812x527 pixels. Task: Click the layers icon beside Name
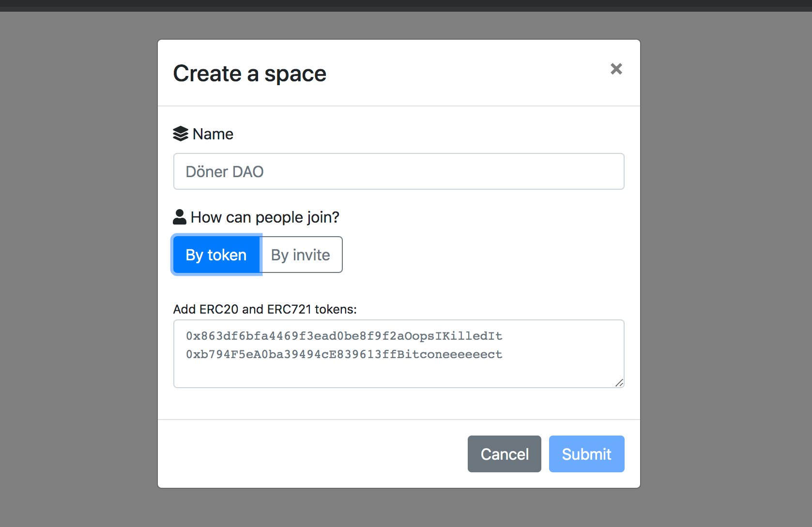[181, 134]
